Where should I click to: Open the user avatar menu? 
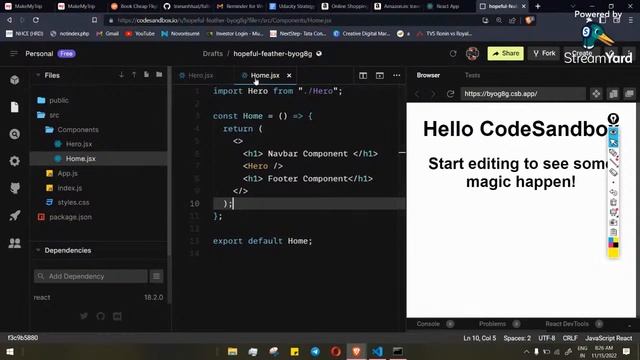(x=472, y=53)
